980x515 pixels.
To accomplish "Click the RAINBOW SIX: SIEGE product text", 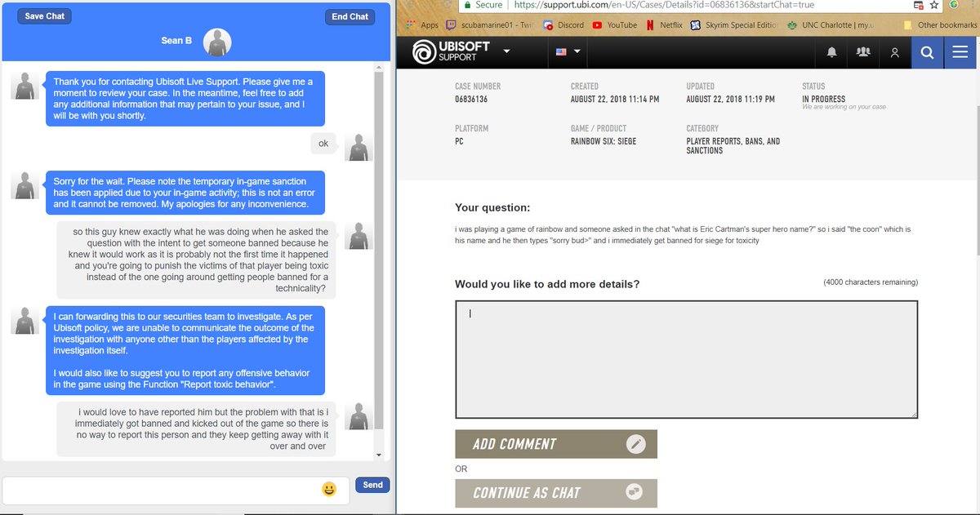I will pos(604,141).
